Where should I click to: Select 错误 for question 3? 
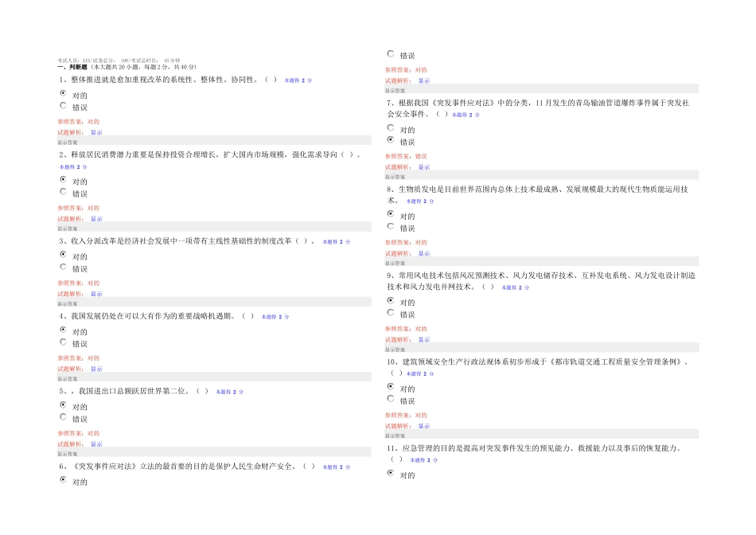point(63,267)
